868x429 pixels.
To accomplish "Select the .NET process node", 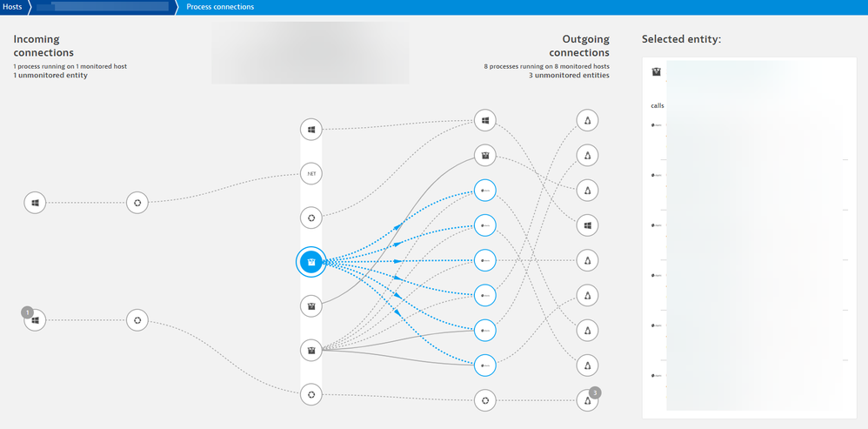I will point(311,174).
